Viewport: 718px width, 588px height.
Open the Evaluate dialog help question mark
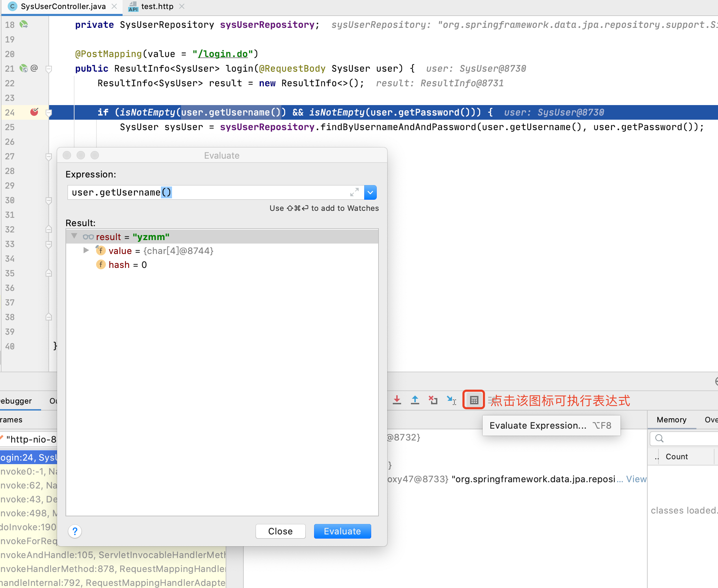point(75,531)
